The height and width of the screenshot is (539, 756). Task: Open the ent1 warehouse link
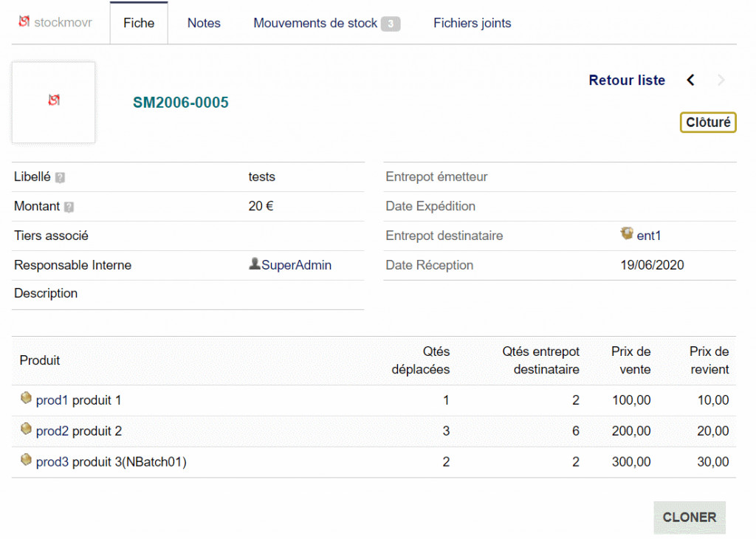coord(649,236)
